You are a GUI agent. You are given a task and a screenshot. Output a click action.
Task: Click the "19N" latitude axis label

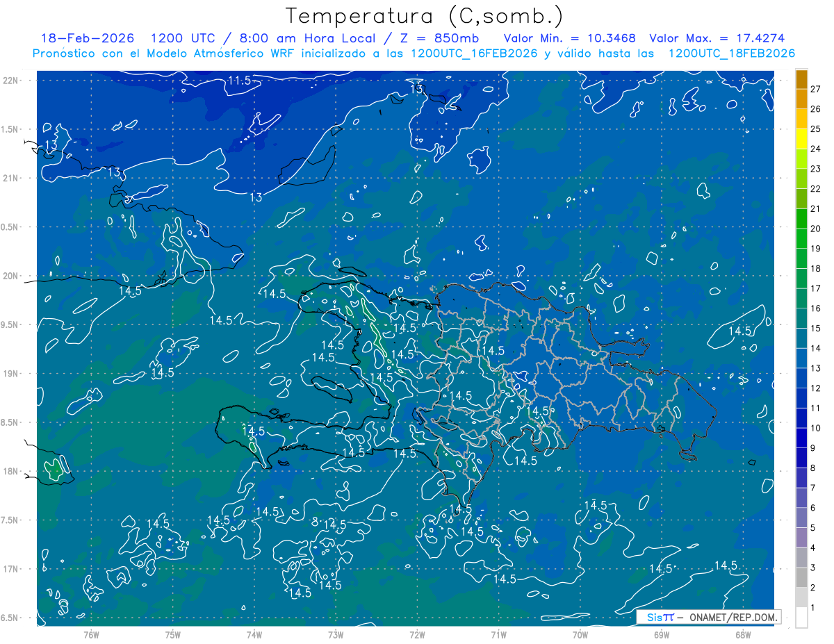coord(11,374)
